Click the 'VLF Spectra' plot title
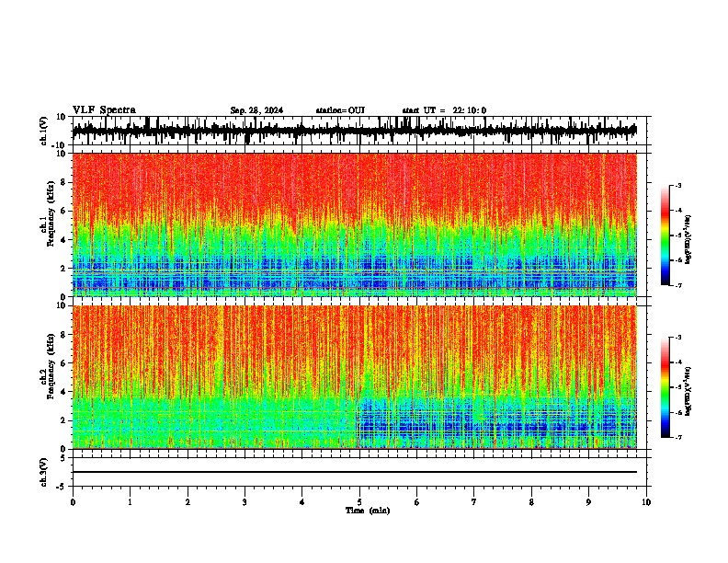 [104, 110]
